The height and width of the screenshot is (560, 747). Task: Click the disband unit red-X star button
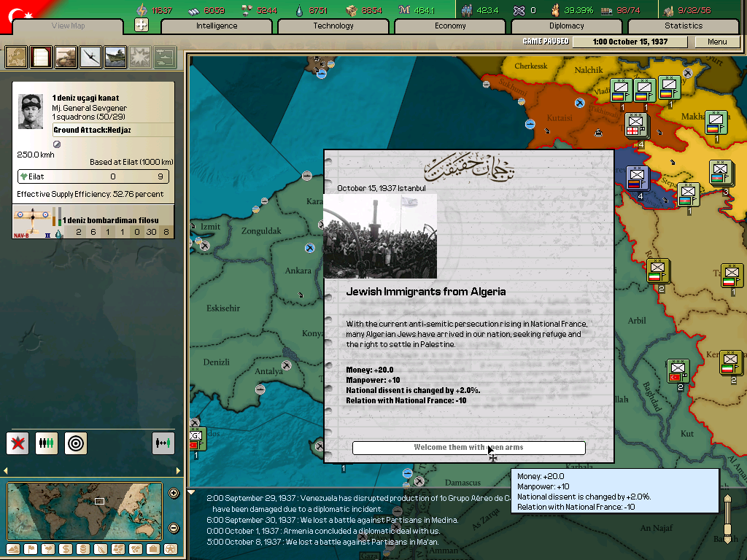click(x=18, y=443)
